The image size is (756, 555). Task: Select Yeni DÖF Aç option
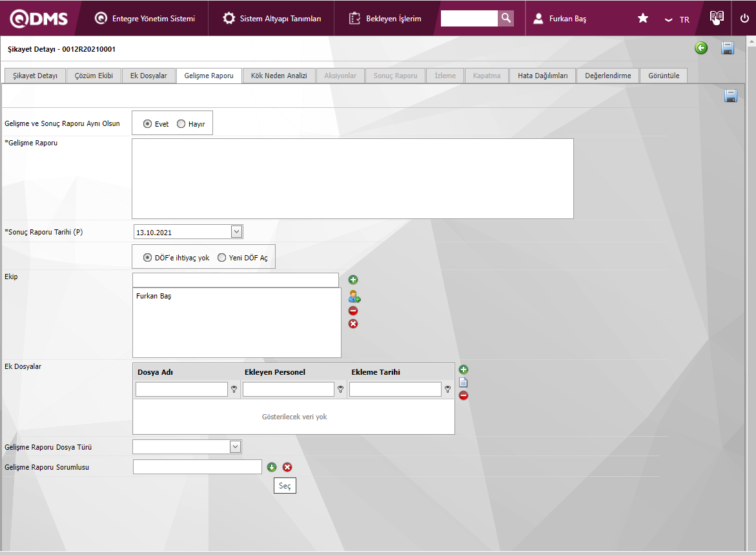[x=221, y=258]
